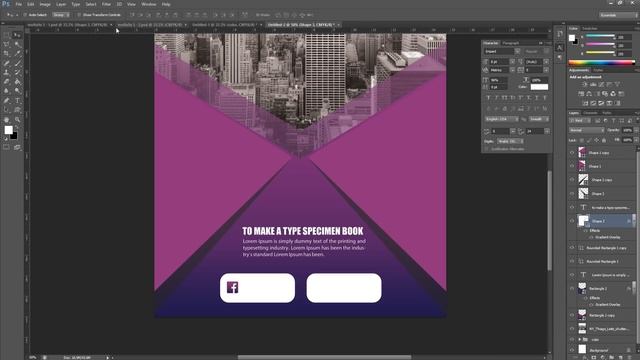Screen dimensions: 640x360
Task: Click the color spectrum ramp
Action: pos(602,63)
